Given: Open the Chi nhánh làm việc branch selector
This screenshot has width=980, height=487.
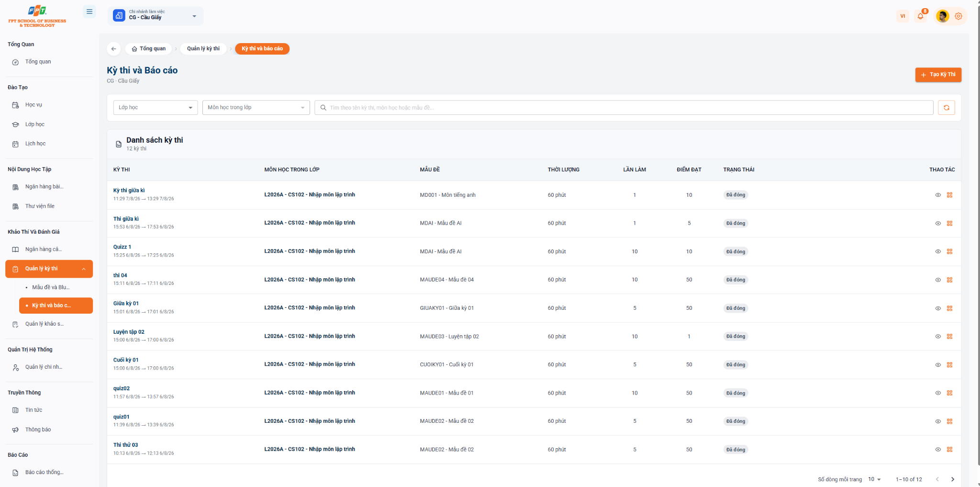Looking at the screenshot, I should click(156, 16).
